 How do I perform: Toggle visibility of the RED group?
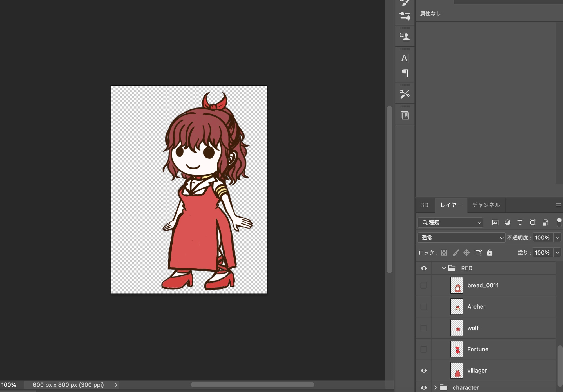click(x=424, y=268)
